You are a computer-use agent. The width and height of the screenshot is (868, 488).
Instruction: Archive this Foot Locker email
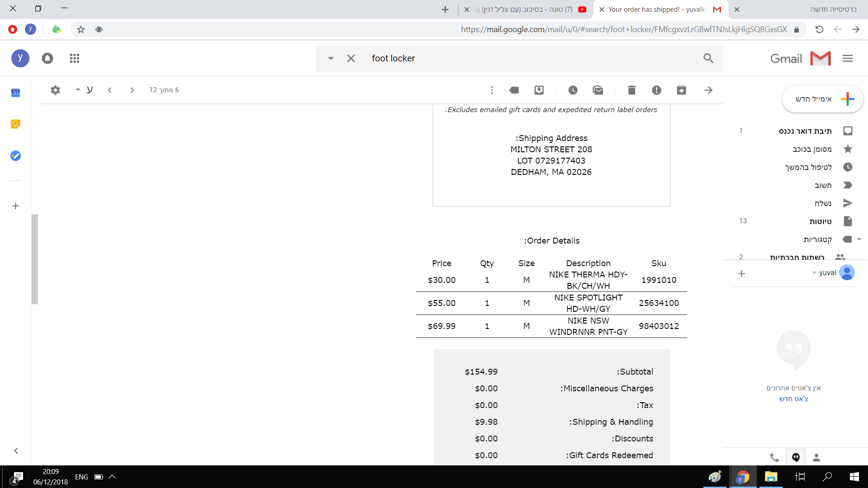(x=681, y=90)
